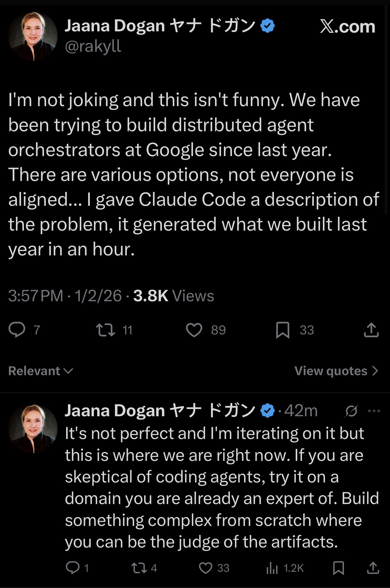
Task: Repost the main tweet
Action: coord(106,330)
